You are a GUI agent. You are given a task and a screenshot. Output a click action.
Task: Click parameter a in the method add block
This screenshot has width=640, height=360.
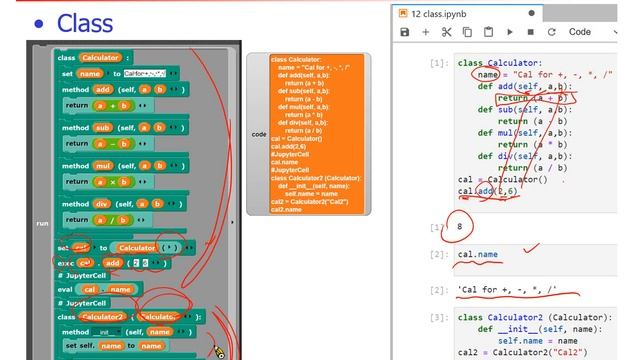pyautogui.click(x=144, y=89)
